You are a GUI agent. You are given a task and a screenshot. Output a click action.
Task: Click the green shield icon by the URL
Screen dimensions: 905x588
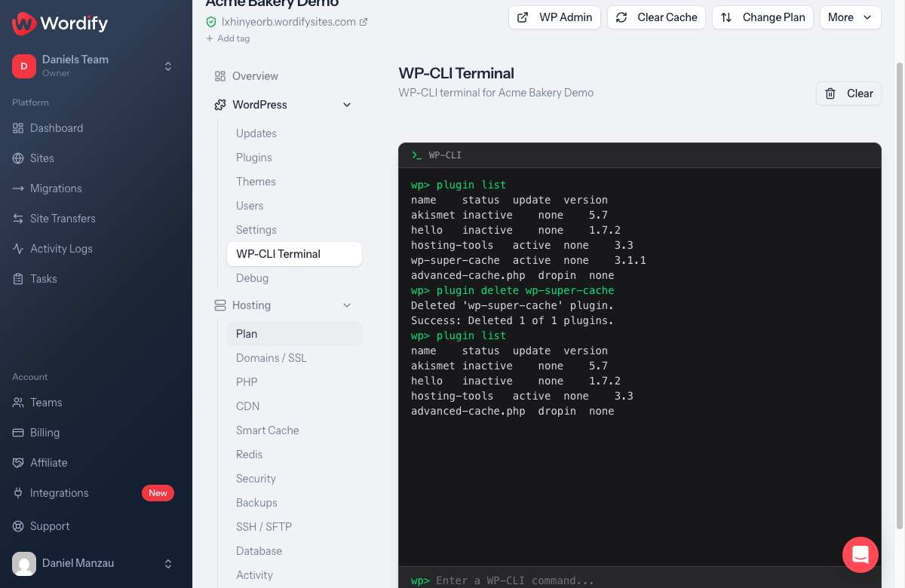pos(211,22)
